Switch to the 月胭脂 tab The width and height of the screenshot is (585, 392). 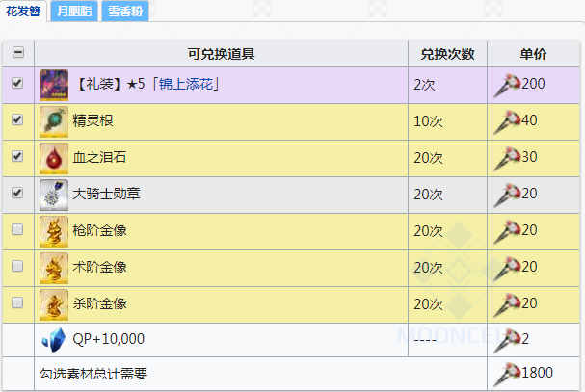coord(74,12)
